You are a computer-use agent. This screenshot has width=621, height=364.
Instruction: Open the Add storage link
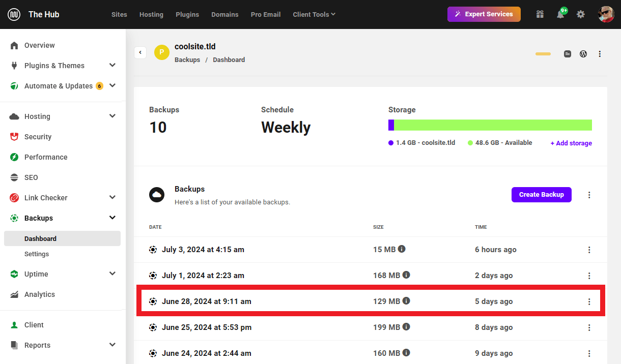pyautogui.click(x=571, y=143)
